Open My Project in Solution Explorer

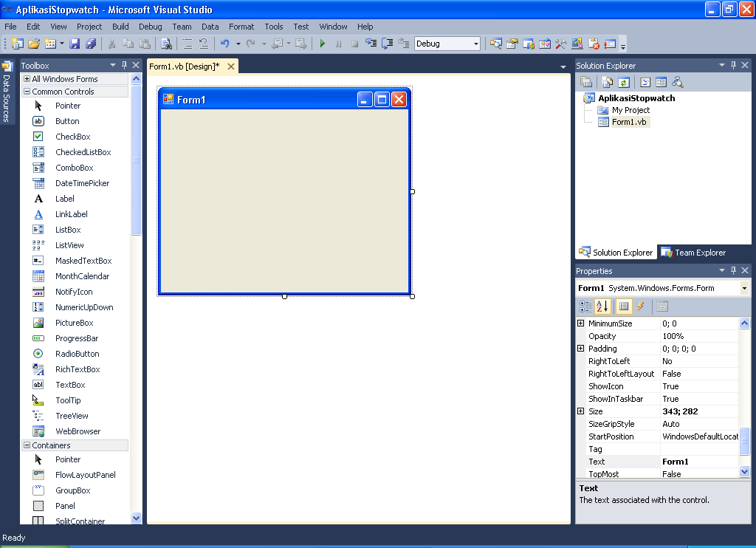click(x=630, y=109)
